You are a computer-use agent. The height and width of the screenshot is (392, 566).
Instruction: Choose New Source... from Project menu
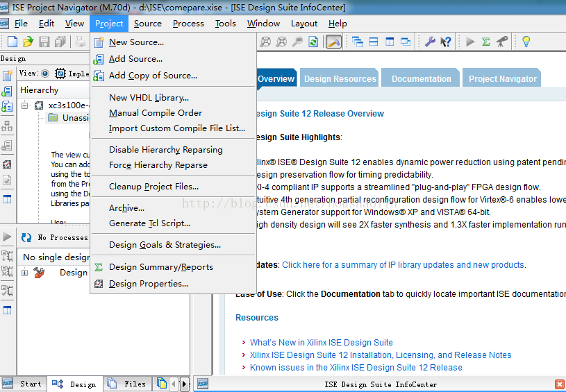[173, 42]
